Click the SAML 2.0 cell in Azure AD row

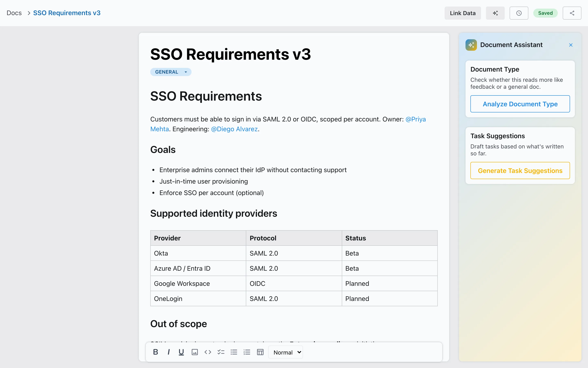294,268
